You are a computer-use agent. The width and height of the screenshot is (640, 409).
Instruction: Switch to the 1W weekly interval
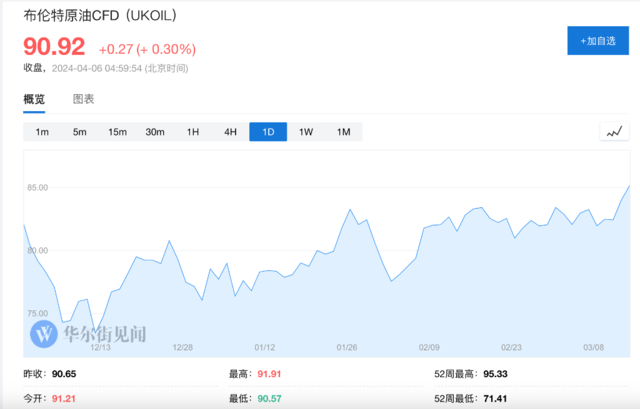(306, 132)
